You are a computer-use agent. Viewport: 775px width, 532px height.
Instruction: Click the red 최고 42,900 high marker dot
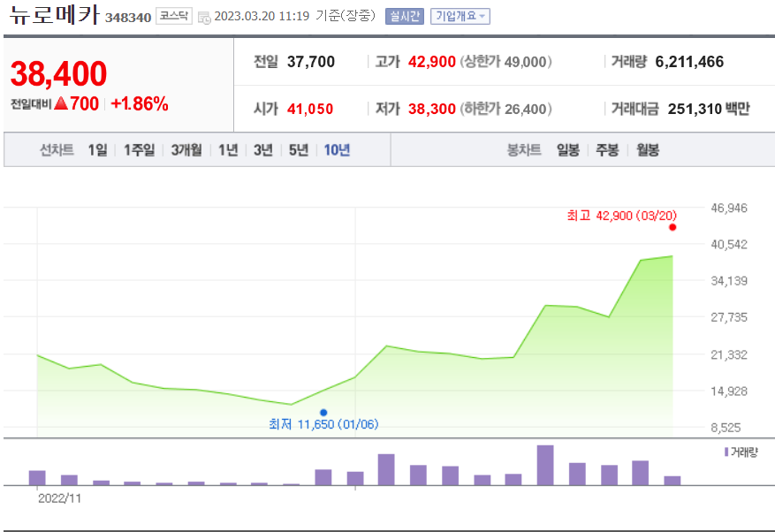tap(672, 227)
